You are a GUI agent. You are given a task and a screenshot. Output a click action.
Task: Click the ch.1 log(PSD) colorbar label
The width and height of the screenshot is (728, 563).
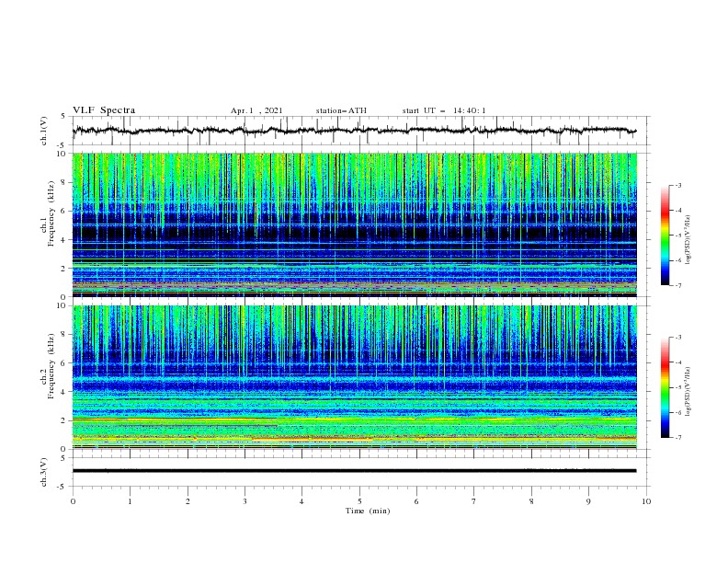(688, 240)
